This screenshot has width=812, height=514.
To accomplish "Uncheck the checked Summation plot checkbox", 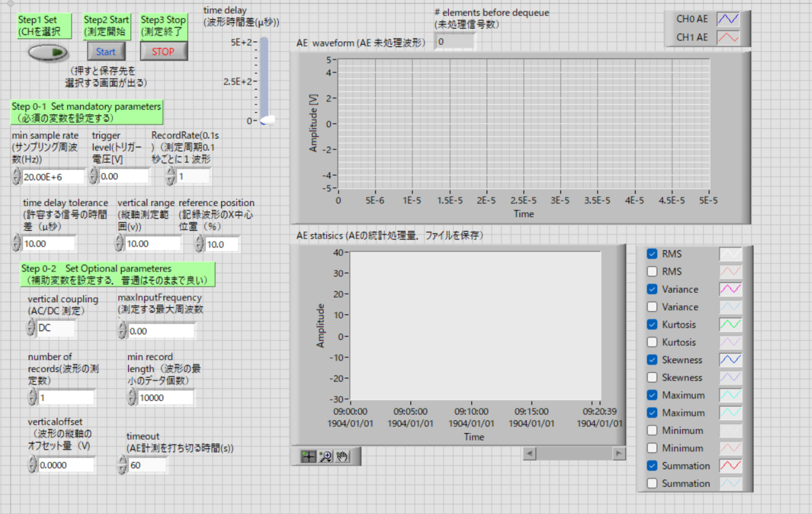I will coord(652,466).
